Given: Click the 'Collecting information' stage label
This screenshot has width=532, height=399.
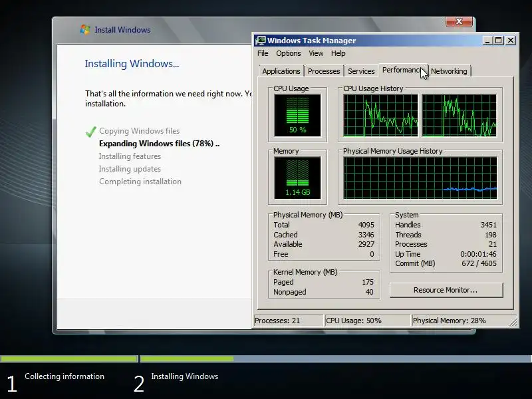Looking at the screenshot, I should coord(65,376).
